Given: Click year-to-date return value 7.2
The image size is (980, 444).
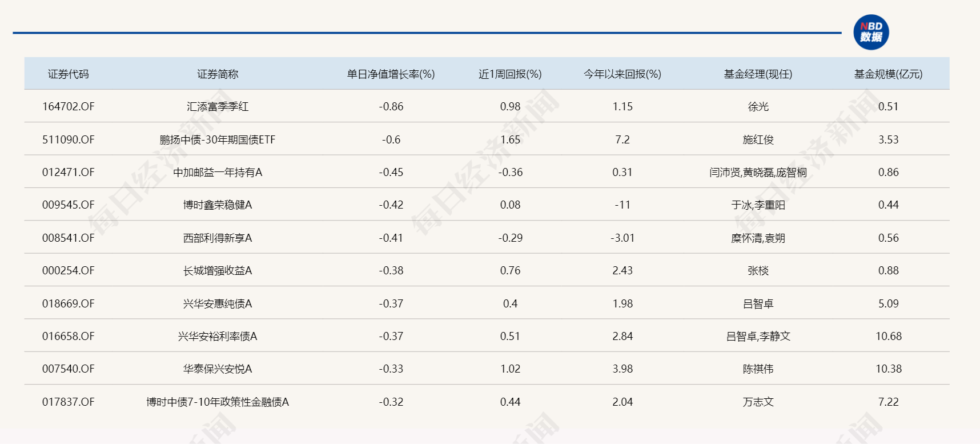Looking at the screenshot, I should (x=622, y=139).
